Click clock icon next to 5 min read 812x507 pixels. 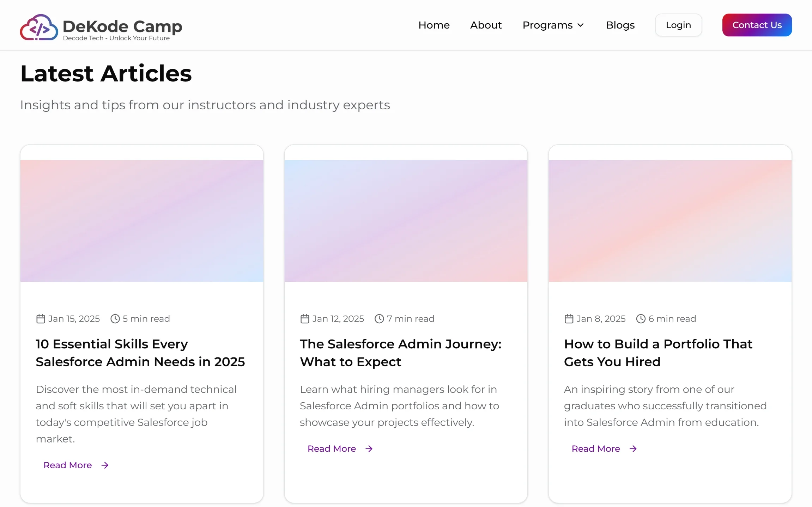[x=115, y=319]
